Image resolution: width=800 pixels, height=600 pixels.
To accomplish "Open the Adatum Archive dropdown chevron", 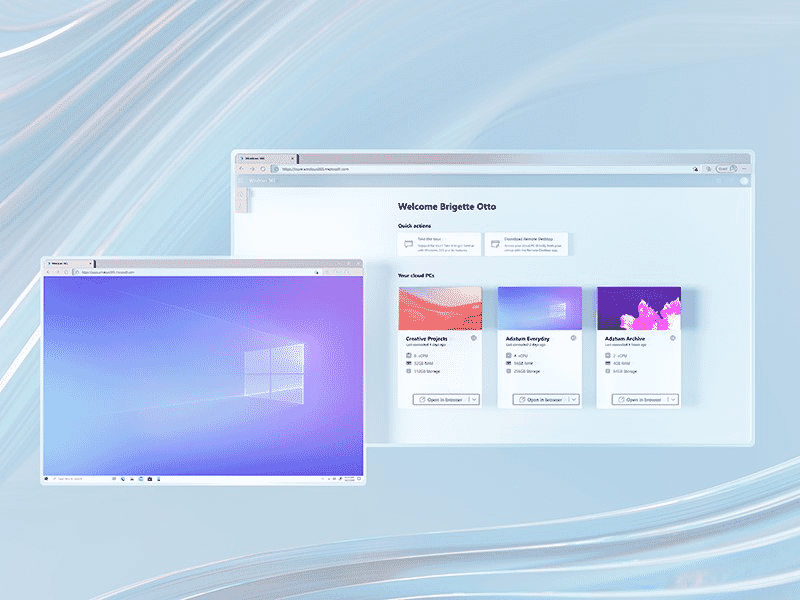I will click(x=673, y=400).
